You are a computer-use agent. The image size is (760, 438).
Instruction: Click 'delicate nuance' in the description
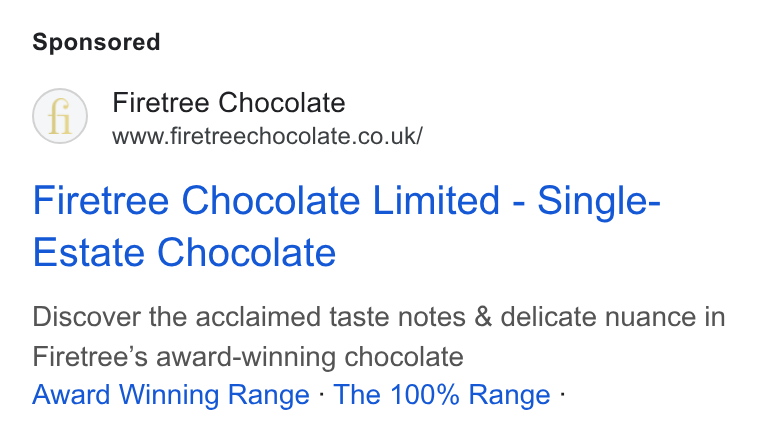tap(599, 317)
